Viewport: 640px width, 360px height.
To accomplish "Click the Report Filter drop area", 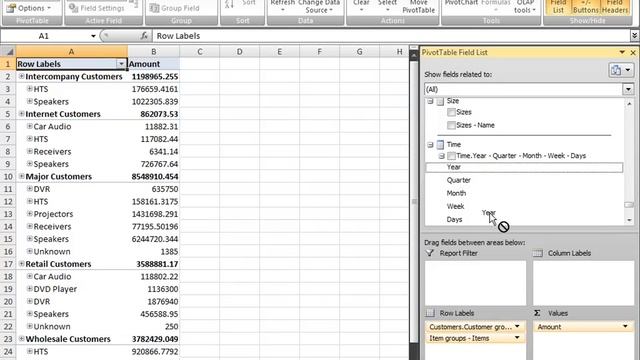I will (x=476, y=283).
